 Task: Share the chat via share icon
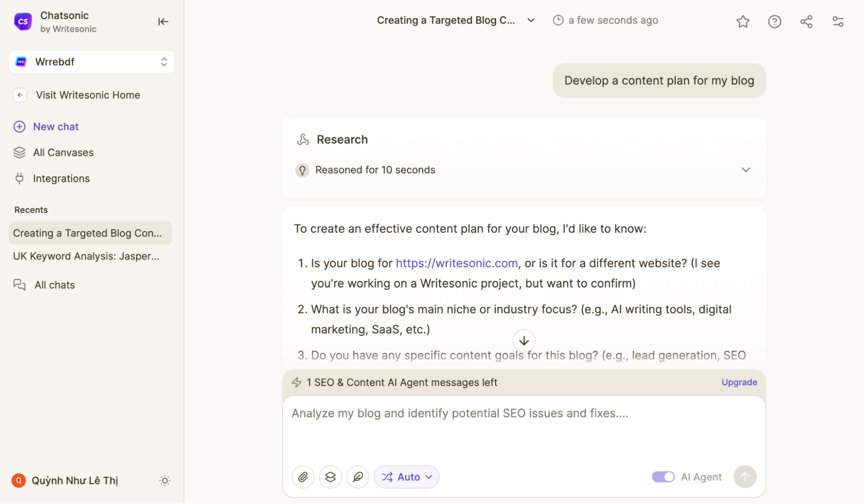click(x=806, y=21)
